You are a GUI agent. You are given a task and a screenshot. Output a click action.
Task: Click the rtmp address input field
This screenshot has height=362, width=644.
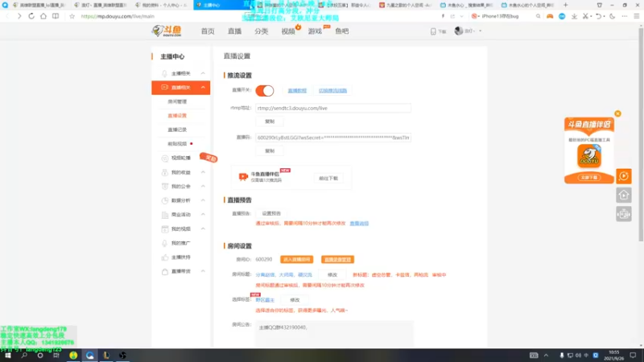tap(333, 109)
